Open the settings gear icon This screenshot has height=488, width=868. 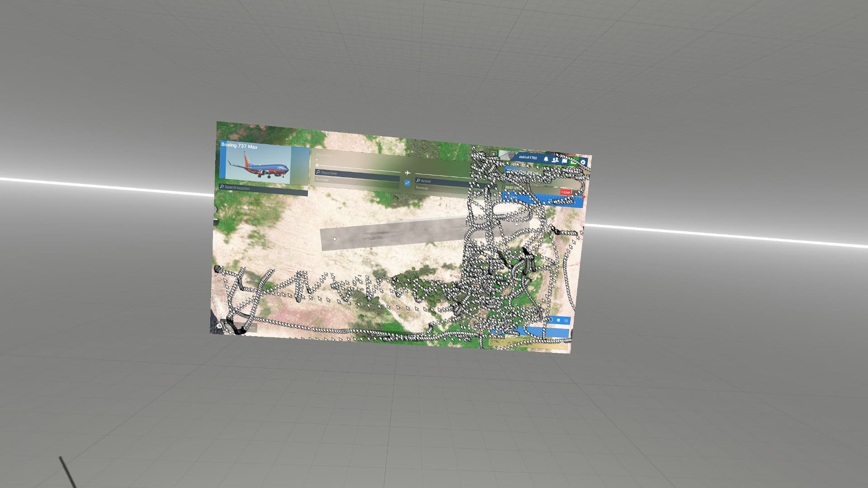pos(583,162)
